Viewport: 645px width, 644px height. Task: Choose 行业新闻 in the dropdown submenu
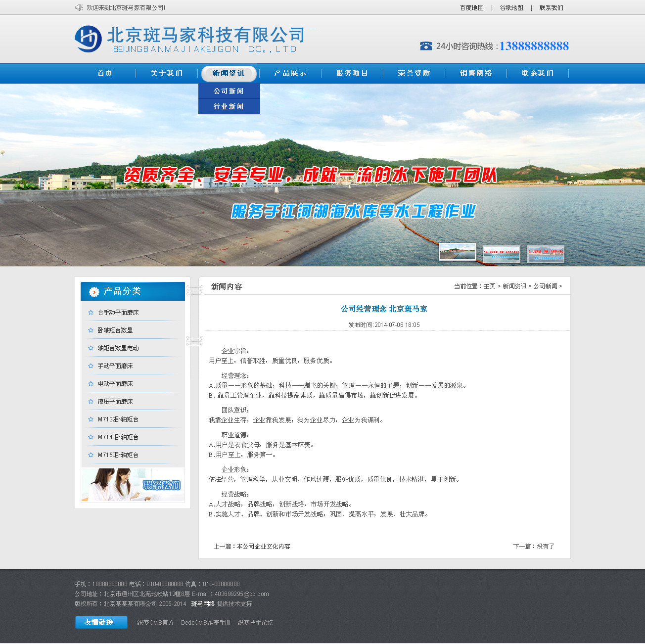point(229,107)
